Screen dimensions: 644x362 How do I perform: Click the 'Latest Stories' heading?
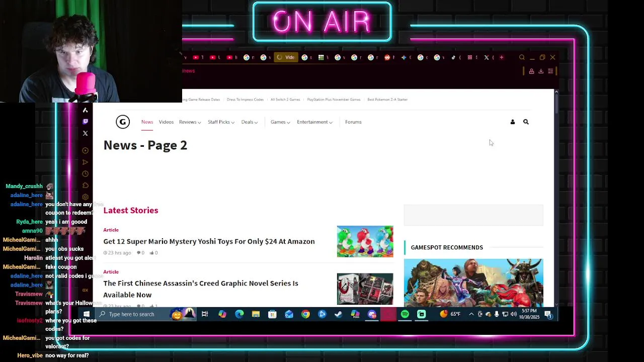[x=131, y=210]
